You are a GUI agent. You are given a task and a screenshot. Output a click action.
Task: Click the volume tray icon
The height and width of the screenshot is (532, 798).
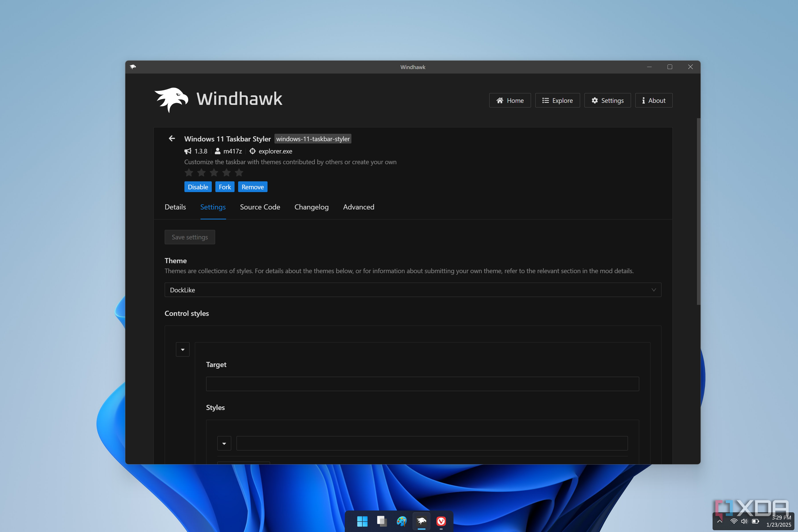click(x=744, y=521)
